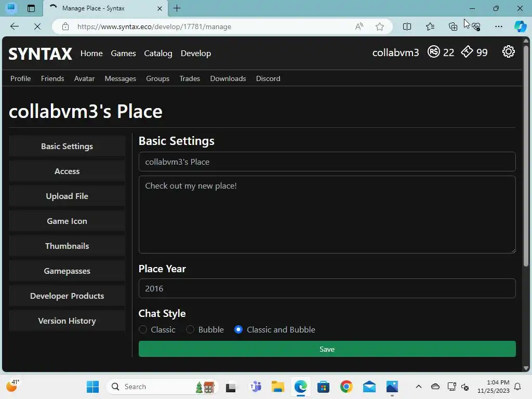Open File Explorer from the taskbar
The image size is (532, 399).
(x=277, y=387)
